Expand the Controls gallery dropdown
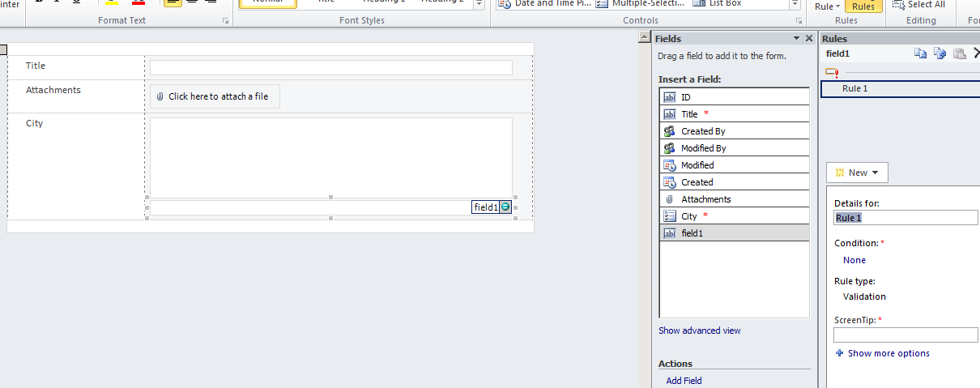The height and width of the screenshot is (388, 980). coord(795,5)
